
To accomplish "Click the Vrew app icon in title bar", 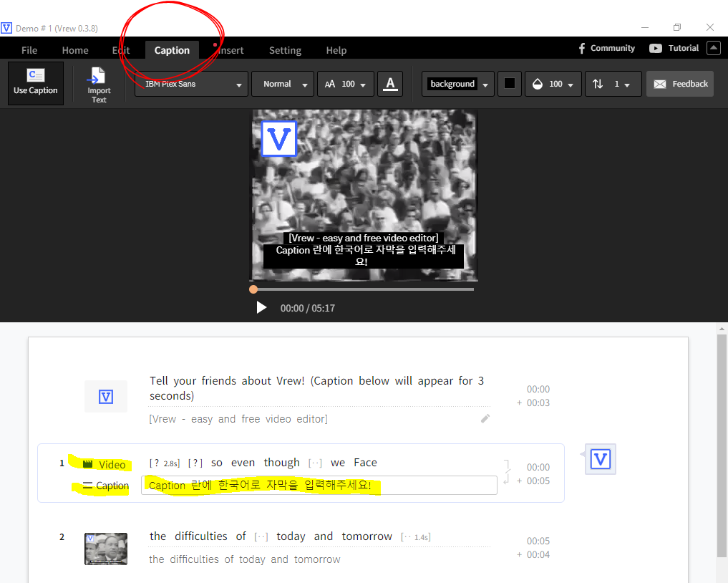I will (x=6, y=28).
